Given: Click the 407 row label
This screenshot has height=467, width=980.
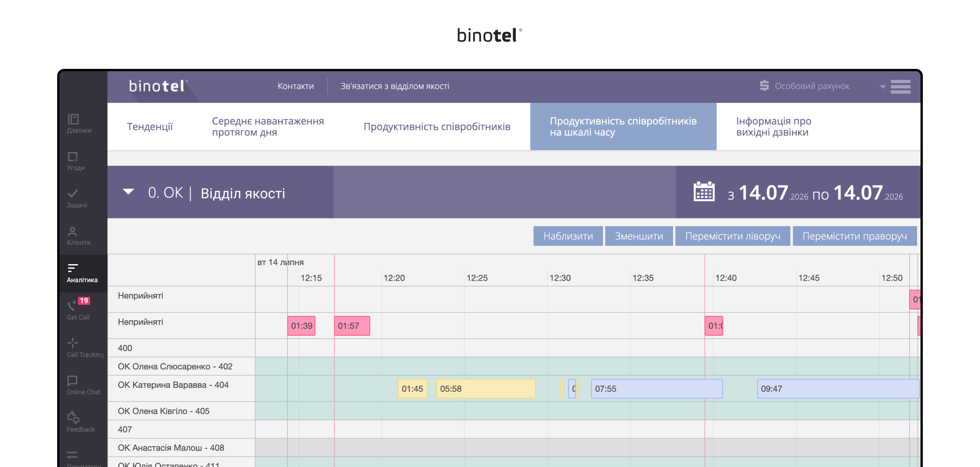Looking at the screenshot, I should tap(125, 429).
